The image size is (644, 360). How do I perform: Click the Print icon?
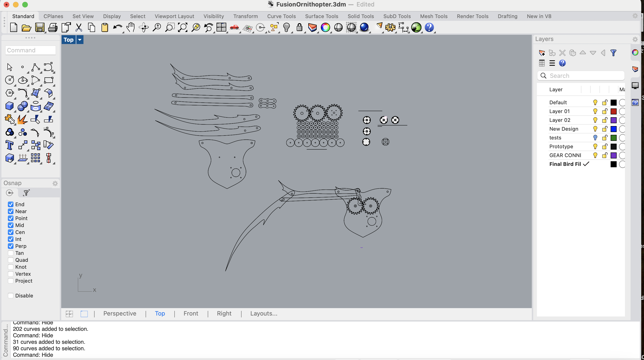pos(53,27)
